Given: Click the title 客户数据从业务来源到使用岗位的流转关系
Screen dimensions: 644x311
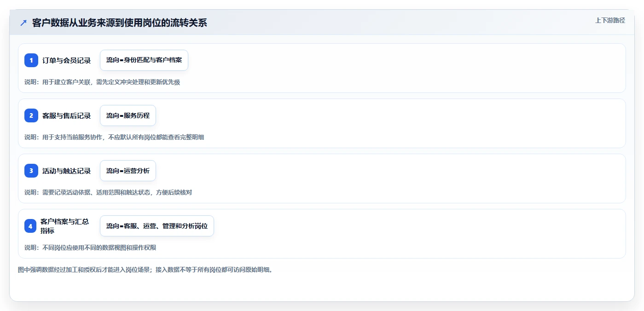Looking at the screenshot, I should click(120, 23).
